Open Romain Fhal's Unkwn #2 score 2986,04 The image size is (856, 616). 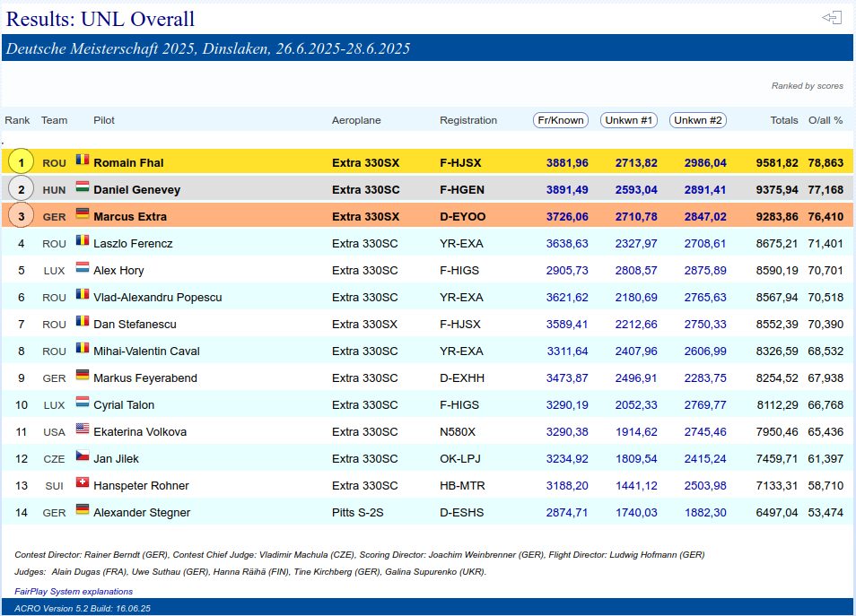705,162
